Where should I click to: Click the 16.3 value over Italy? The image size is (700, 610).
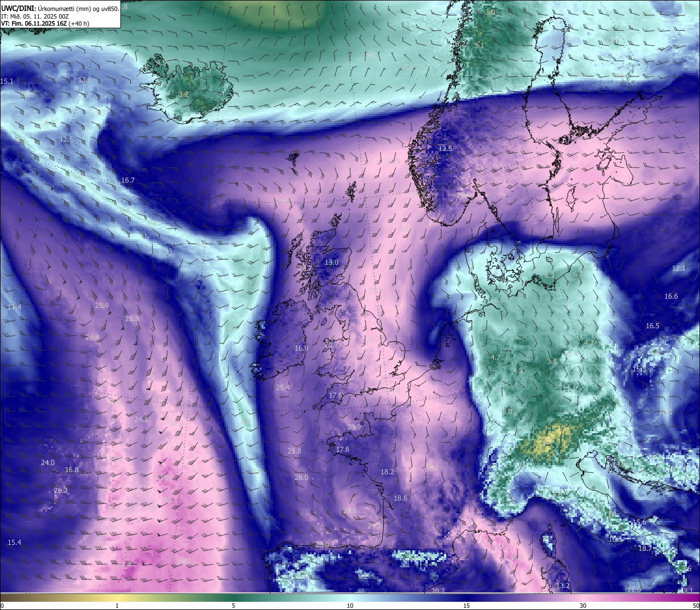[x=616, y=538]
